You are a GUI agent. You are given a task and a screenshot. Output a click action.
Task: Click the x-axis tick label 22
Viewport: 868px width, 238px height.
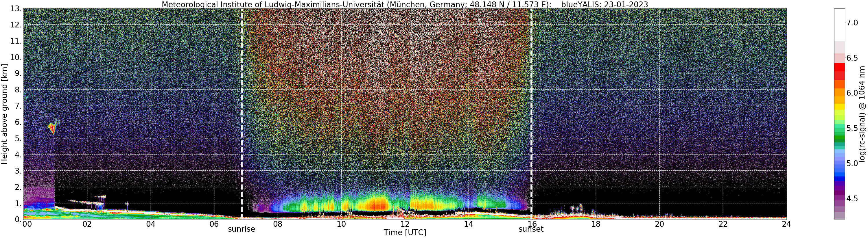[x=723, y=224]
